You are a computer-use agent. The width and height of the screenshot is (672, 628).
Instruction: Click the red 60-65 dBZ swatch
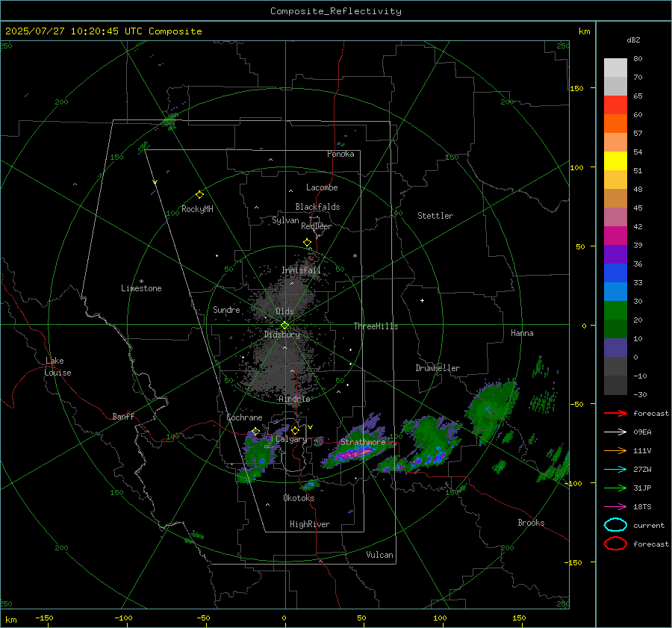pyautogui.click(x=615, y=105)
